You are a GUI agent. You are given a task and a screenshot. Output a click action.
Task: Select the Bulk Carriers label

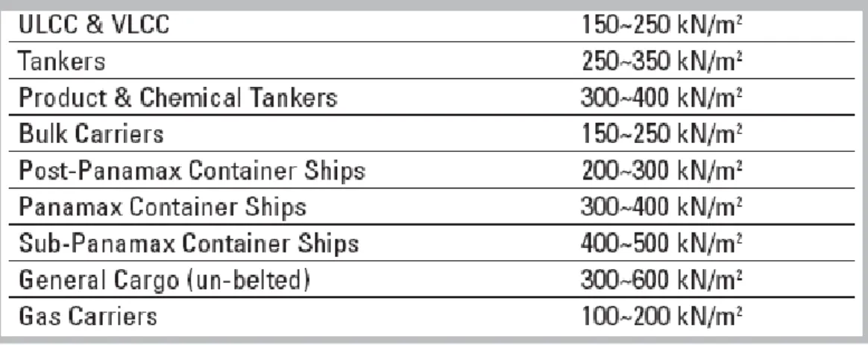[91, 134]
